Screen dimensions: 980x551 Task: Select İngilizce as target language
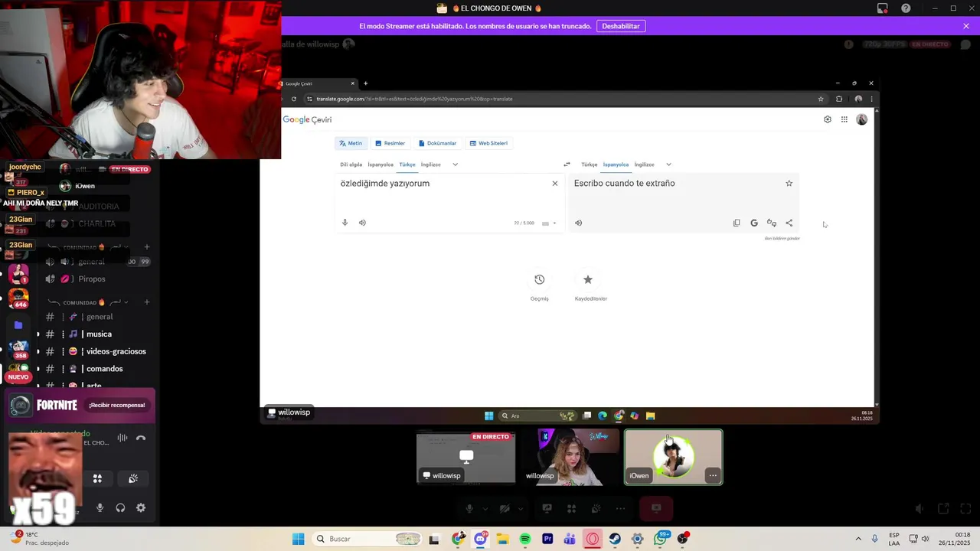coord(644,165)
